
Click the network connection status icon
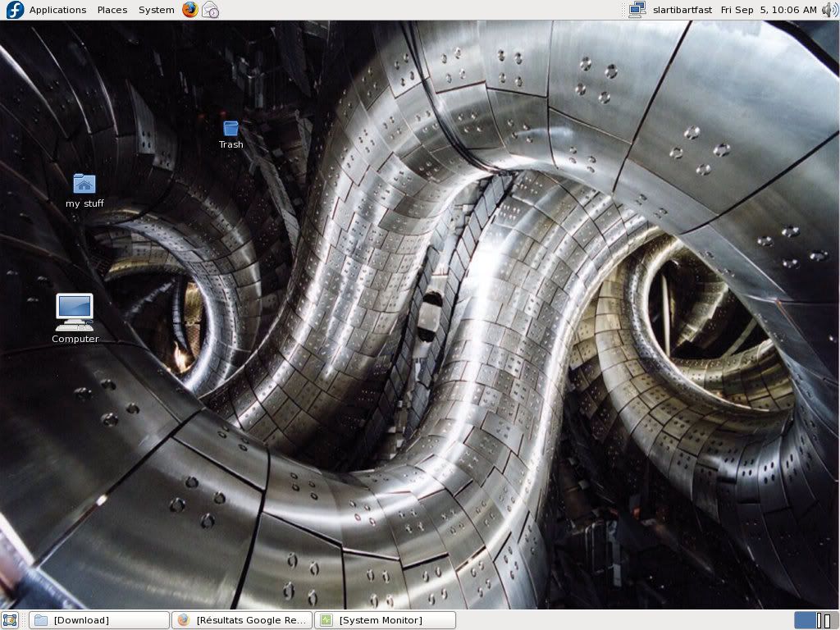637,10
